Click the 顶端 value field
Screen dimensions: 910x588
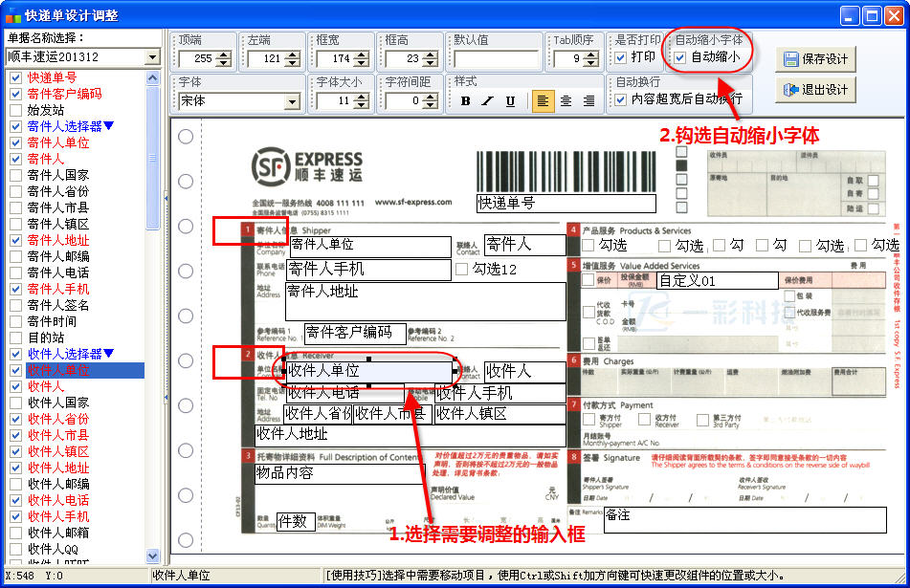[198, 58]
